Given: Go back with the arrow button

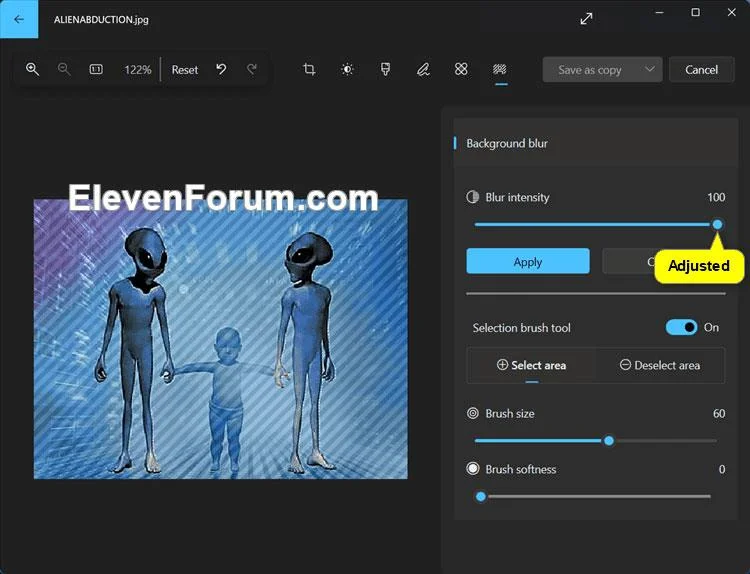Looking at the screenshot, I should coord(19,19).
